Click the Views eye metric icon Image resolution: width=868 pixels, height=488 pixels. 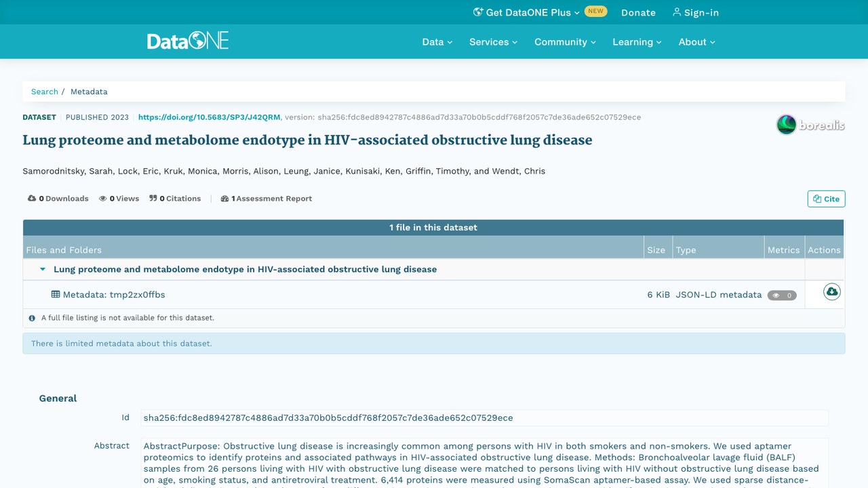(103, 199)
